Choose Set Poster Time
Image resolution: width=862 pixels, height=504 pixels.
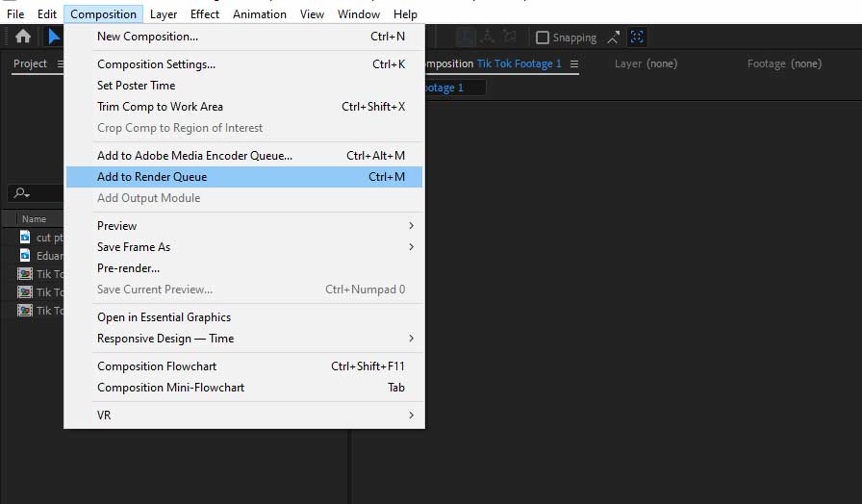point(244,86)
